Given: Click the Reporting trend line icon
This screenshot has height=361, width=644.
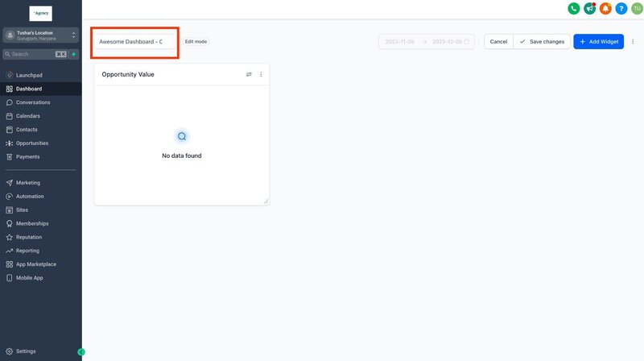Looking at the screenshot, I should pos(10,251).
